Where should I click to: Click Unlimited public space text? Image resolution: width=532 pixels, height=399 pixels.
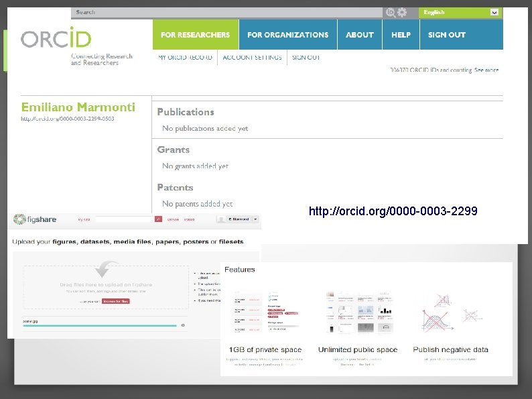tap(358, 349)
